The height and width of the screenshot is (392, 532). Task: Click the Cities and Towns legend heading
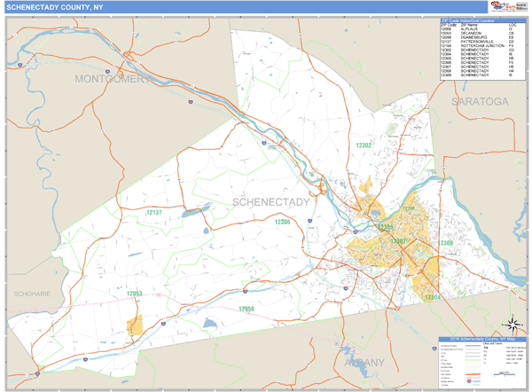click(x=493, y=343)
